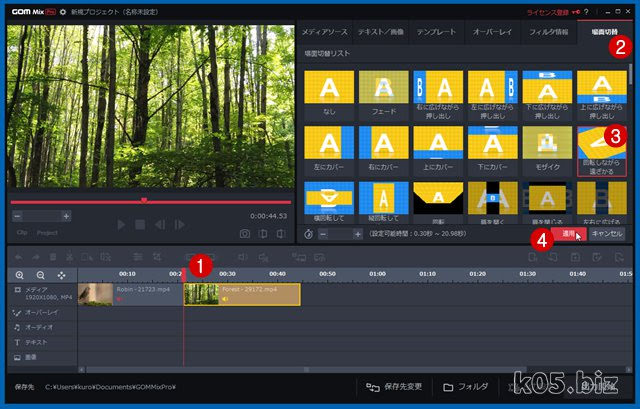Viewport: 640px width, 409px height.
Task: Choose the 上にカバー transition
Action: (438, 142)
